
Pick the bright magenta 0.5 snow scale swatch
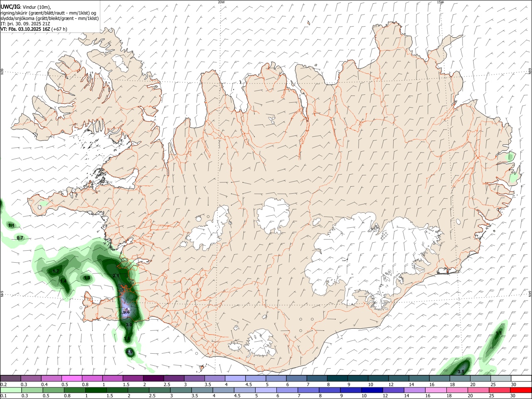[71, 378]
